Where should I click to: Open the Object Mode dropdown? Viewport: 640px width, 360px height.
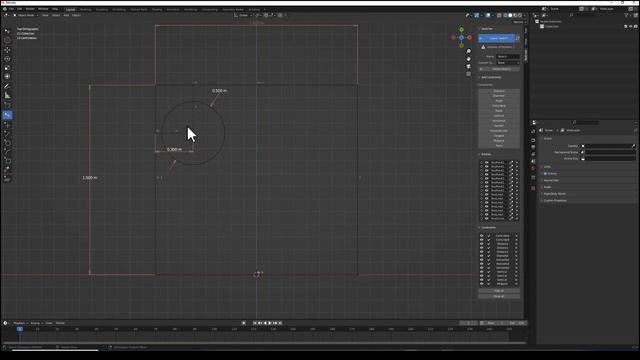(25, 15)
